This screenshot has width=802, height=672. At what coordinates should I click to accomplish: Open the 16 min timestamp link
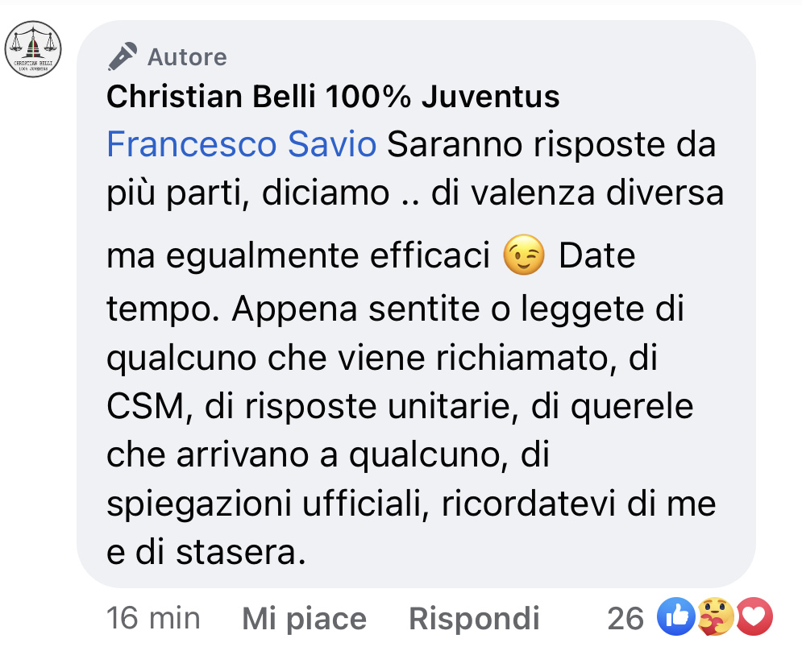(x=153, y=618)
